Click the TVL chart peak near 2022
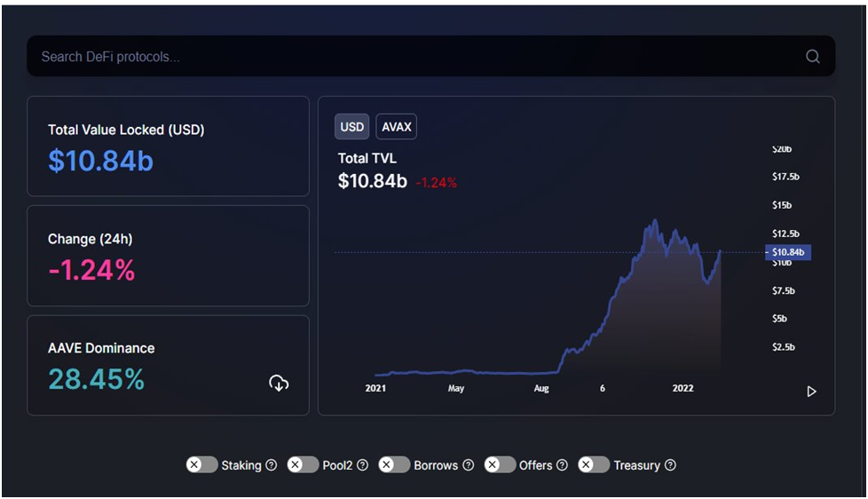The height and width of the screenshot is (499, 868). pyautogui.click(x=655, y=221)
